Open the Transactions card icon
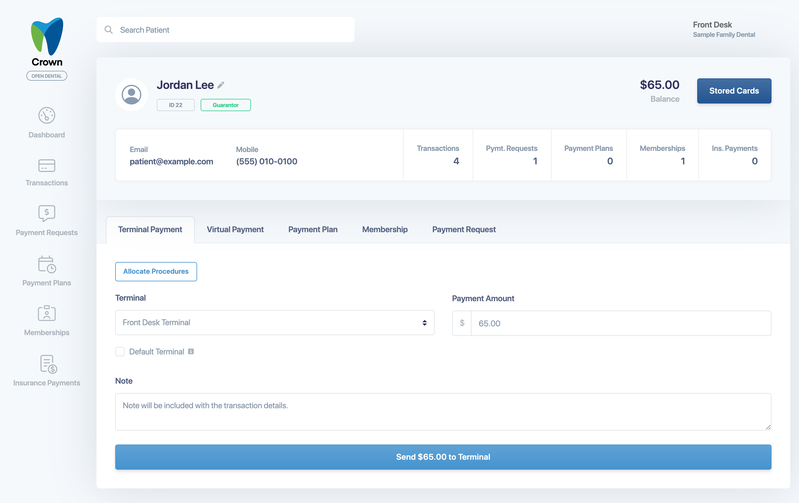This screenshot has height=503, width=799. tap(46, 166)
